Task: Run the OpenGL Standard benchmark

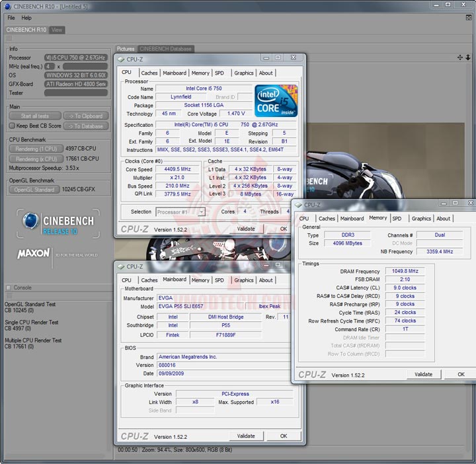Action: 34,189
